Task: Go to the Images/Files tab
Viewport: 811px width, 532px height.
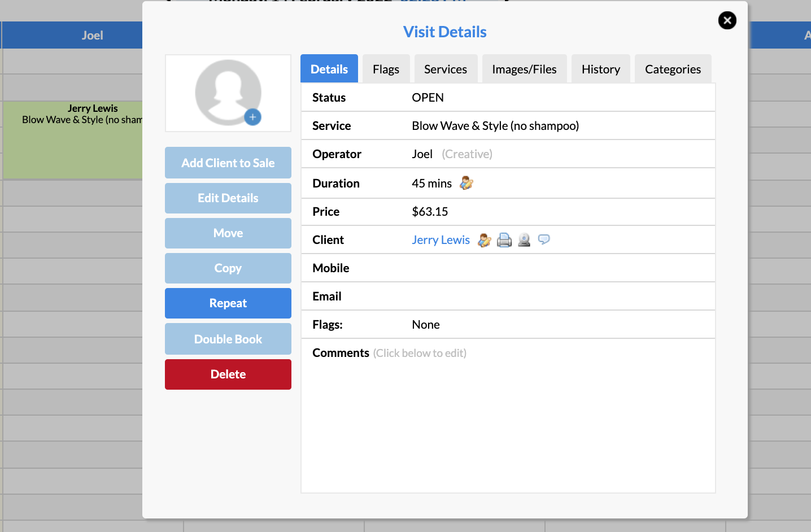Action: pyautogui.click(x=524, y=69)
